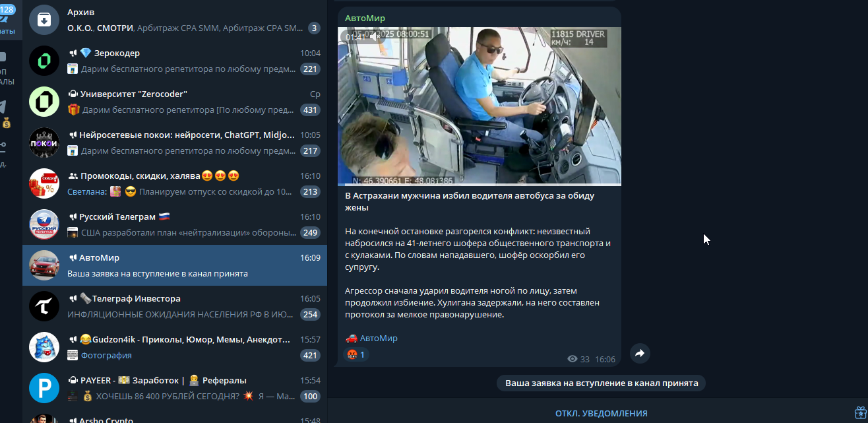This screenshot has width=868, height=423.
Task: Click the red car emoji before АвтоМир link
Action: pos(352,338)
